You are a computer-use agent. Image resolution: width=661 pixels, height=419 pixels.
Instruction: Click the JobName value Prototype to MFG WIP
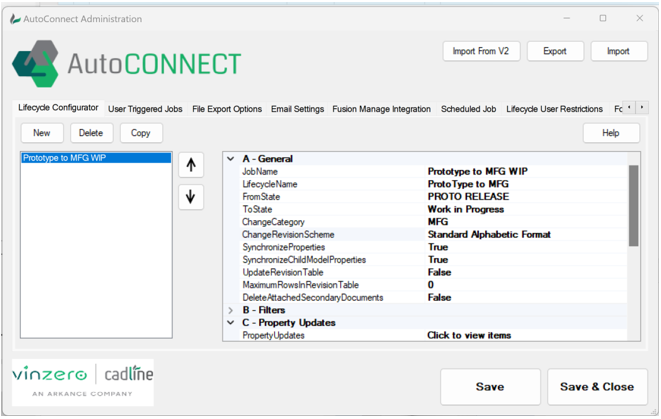coord(477,172)
